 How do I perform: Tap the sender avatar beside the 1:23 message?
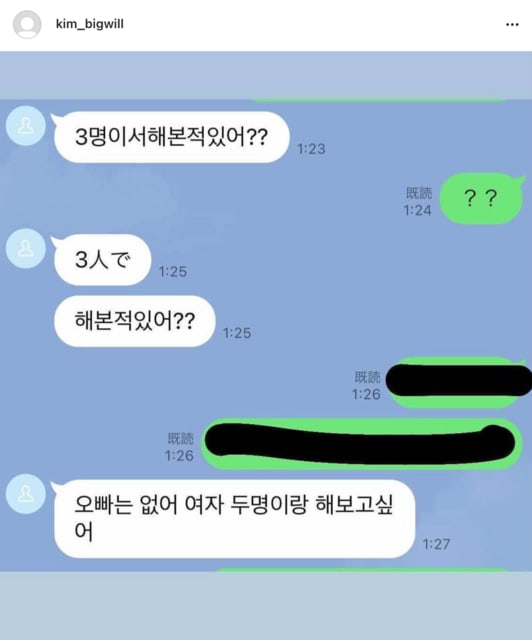pyautogui.click(x=26, y=126)
